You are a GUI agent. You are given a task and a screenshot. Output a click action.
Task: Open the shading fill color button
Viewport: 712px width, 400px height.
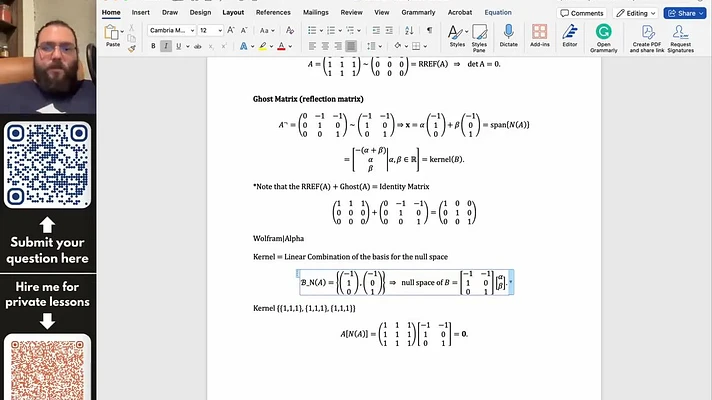398,46
